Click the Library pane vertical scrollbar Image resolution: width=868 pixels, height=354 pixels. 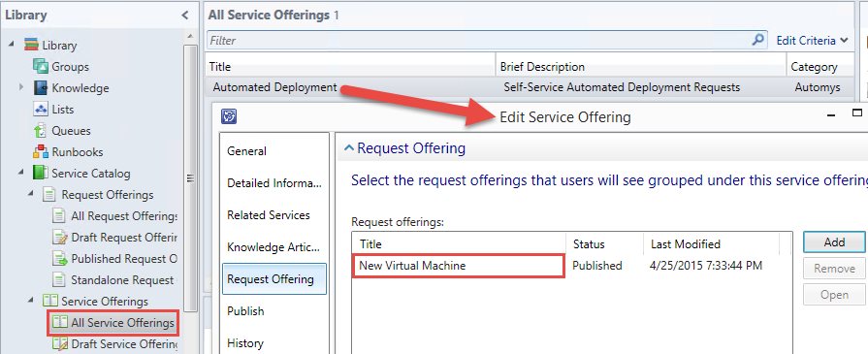coord(190,177)
